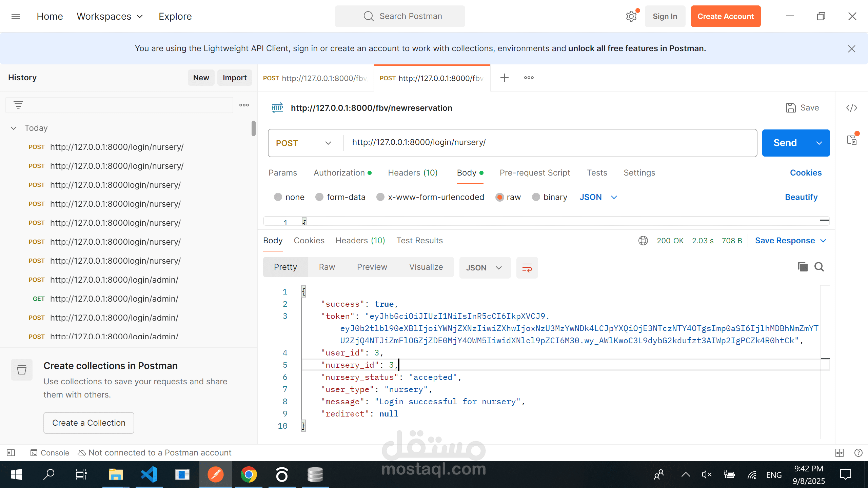The width and height of the screenshot is (868, 488).
Task: Switch response view to Raw
Action: pyautogui.click(x=327, y=267)
